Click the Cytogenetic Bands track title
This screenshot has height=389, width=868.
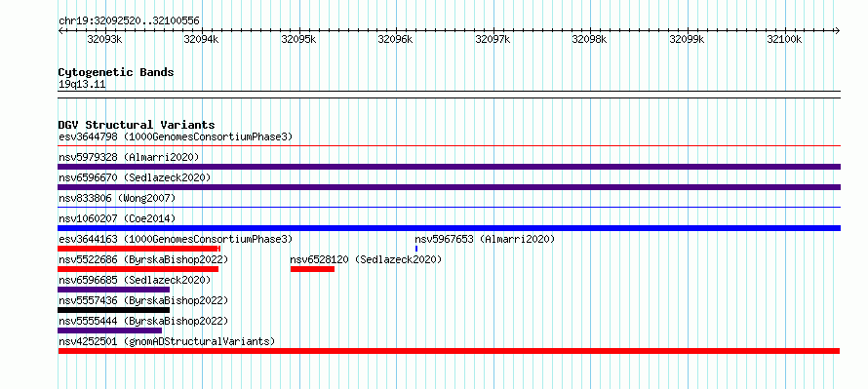click(x=116, y=72)
